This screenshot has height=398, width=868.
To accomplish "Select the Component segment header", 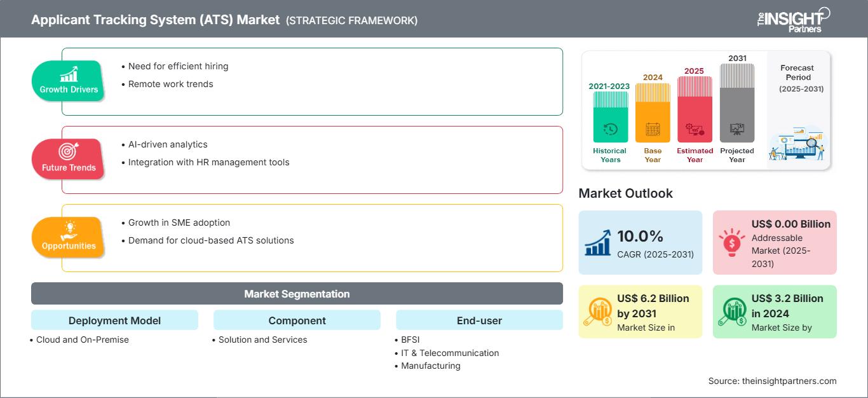I will click(x=297, y=320).
